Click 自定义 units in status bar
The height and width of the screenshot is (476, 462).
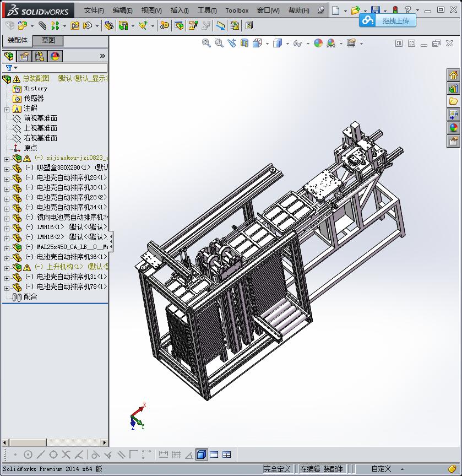tap(381, 469)
